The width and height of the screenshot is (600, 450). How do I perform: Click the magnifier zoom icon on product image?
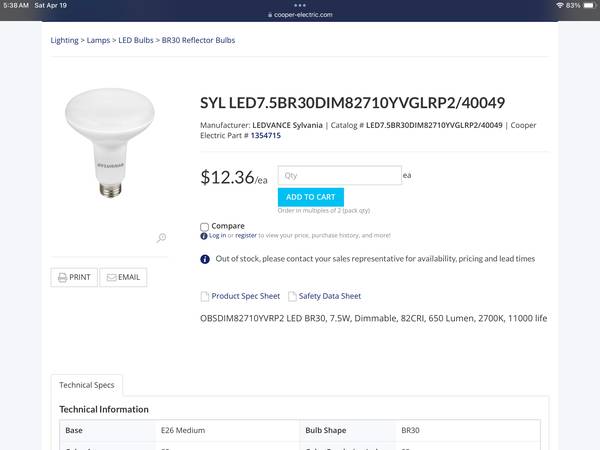coord(161,238)
